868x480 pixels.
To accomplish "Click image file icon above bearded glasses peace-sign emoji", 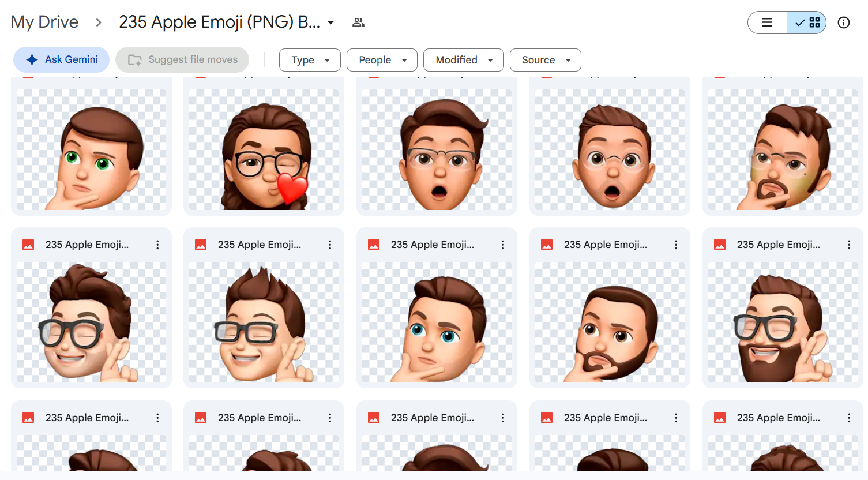I will coord(720,245).
